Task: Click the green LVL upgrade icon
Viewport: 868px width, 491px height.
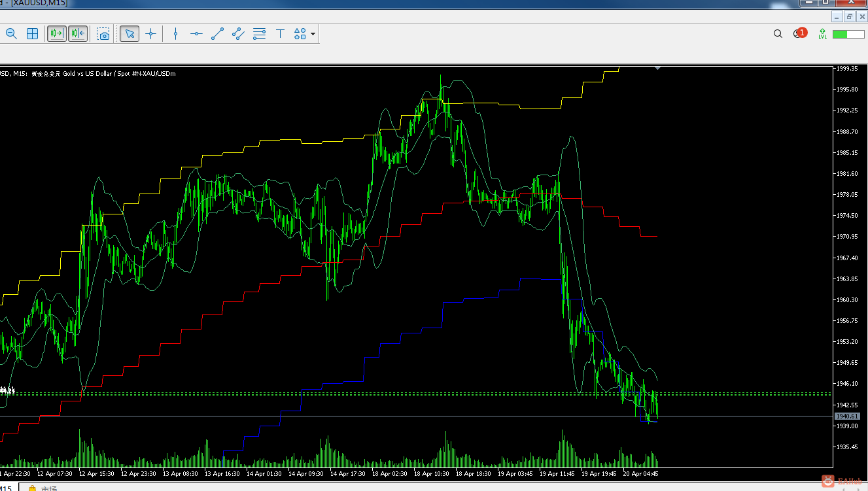Action: (x=822, y=34)
